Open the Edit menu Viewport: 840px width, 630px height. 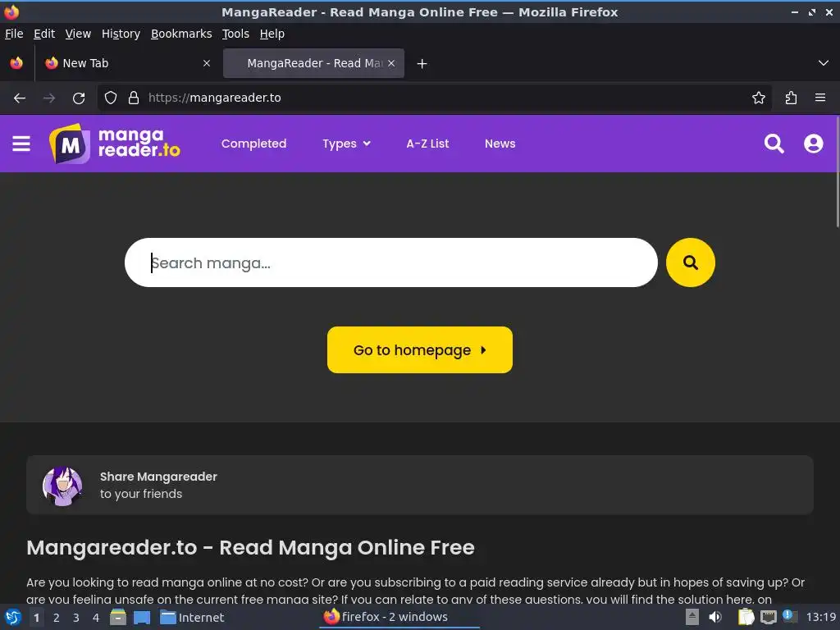[x=44, y=34]
